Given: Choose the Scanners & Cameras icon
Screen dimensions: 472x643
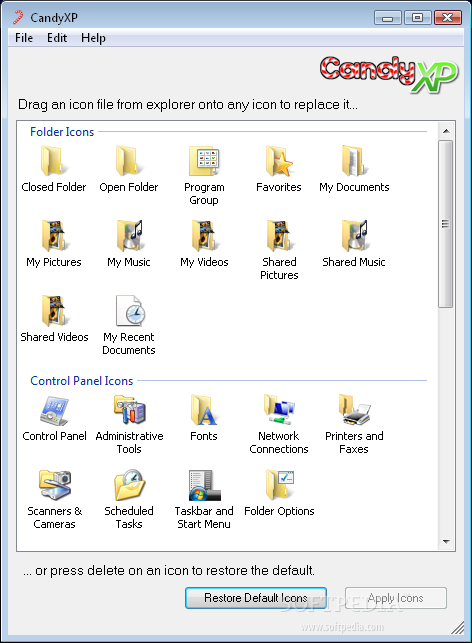Looking at the screenshot, I should tap(55, 485).
